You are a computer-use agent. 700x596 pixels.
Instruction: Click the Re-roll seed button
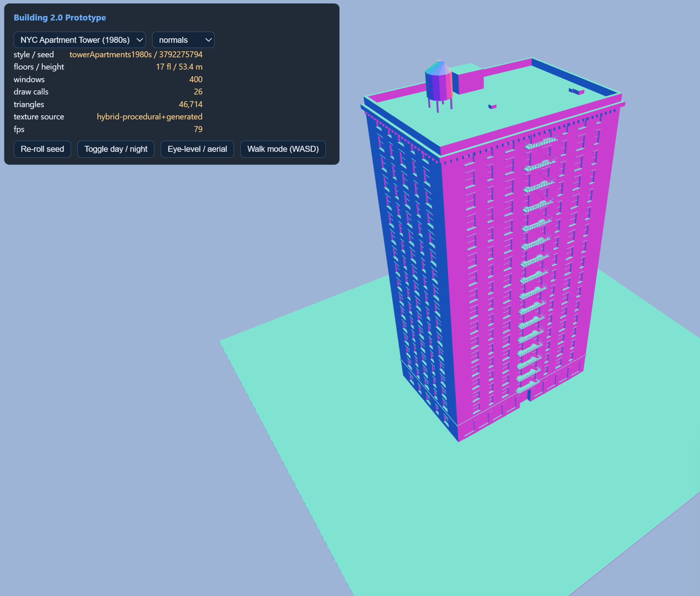[42, 149]
